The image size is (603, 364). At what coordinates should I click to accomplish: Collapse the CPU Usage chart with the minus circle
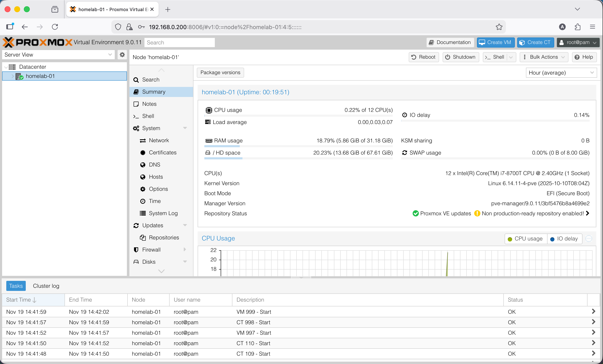[589, 239]
